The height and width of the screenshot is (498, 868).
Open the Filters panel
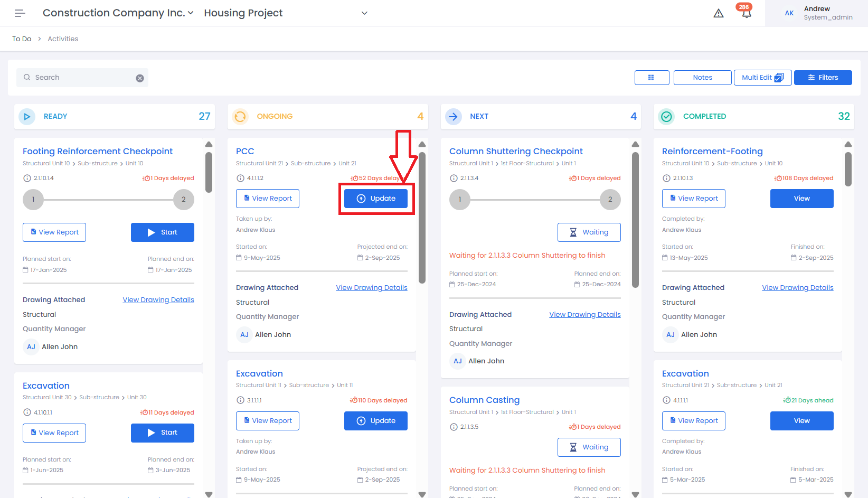[823, 78]
